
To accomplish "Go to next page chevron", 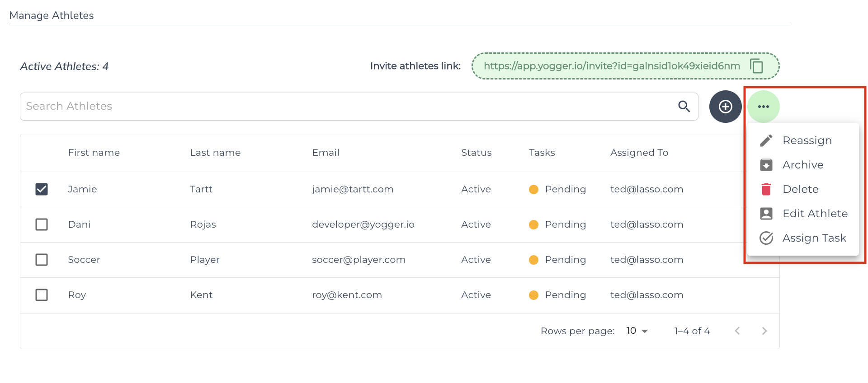I will coord(764,331).
